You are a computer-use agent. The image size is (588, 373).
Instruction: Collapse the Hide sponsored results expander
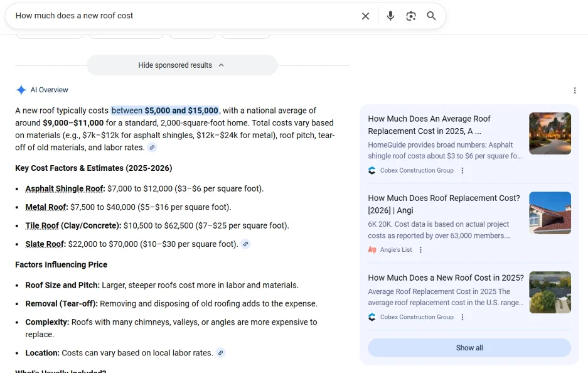click(x=181, y=65)
